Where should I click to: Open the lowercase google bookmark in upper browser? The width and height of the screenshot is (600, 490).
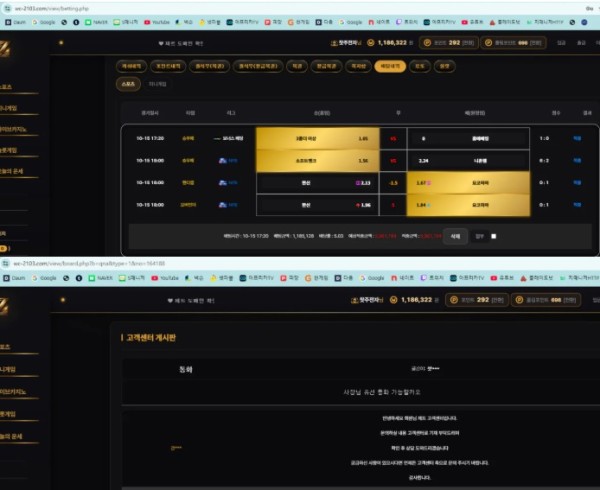coord(351,22)
